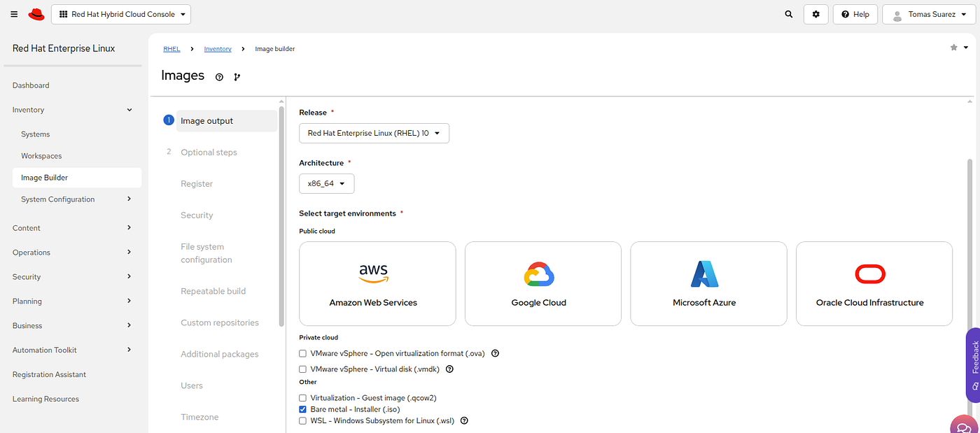
Task: Open the Architecture x86_64 dropdown
Action: (x=326, y=184)
